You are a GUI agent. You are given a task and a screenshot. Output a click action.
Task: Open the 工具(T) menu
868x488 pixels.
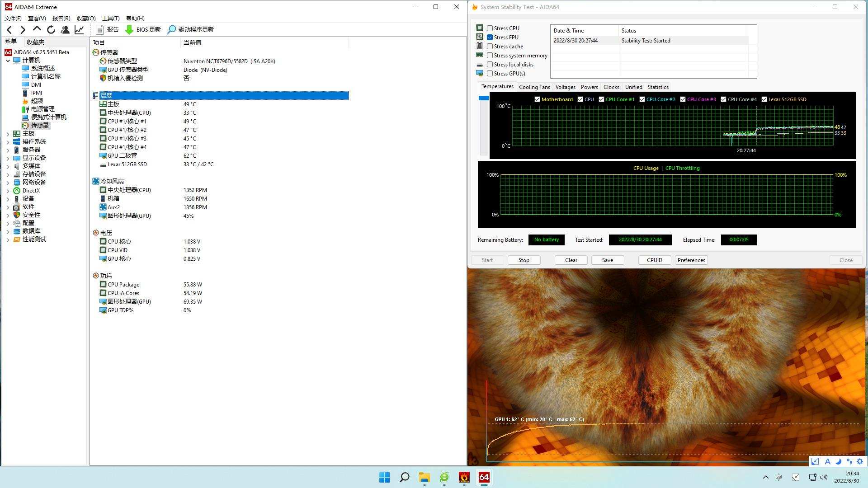pyautogui.click(x=111, y=19)
